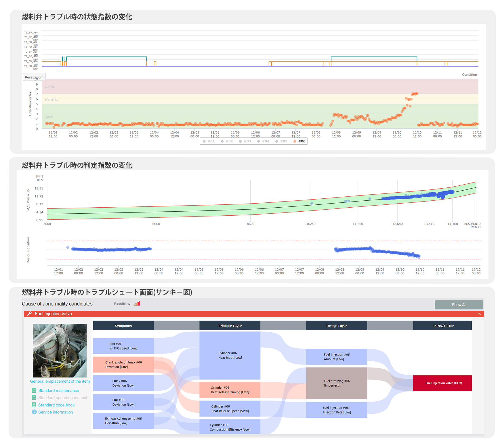Enable cylinder #05 series in chart legend
Viewport: 502px width, 448px height.
click(x=281, y=141)
